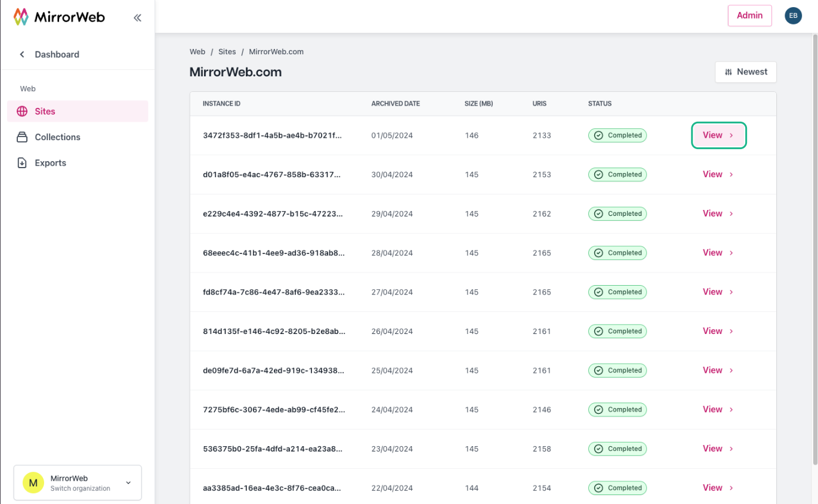
Task: Click Completed status badge for 24/04/2024 row
Action: tap(618, 410)
